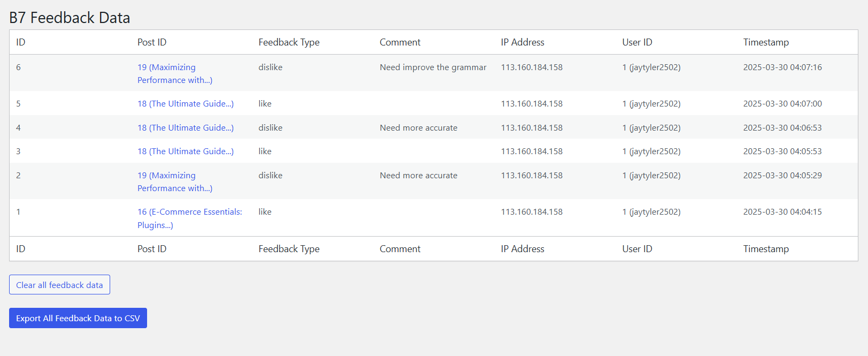Open post 18 link in row 4
The width and height of the screenshot is (868, 356).
point(186,127)
